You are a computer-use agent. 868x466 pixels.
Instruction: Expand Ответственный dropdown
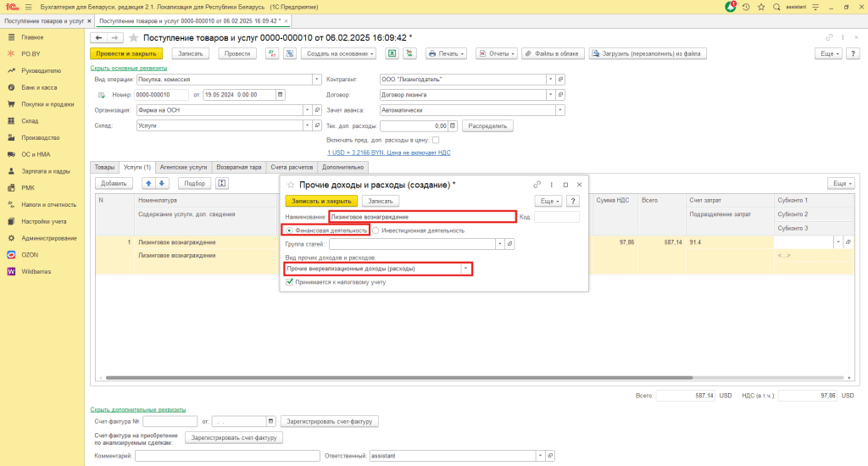tap(540, 456)
